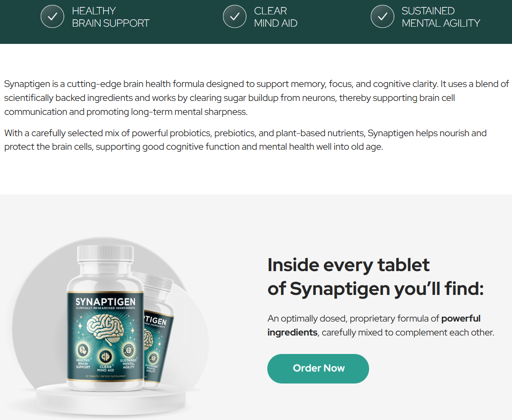Viewport: 512px width, 420px height.
Task: Click the Clear Mind Aid checkmark icon
Action: [234, 16]
